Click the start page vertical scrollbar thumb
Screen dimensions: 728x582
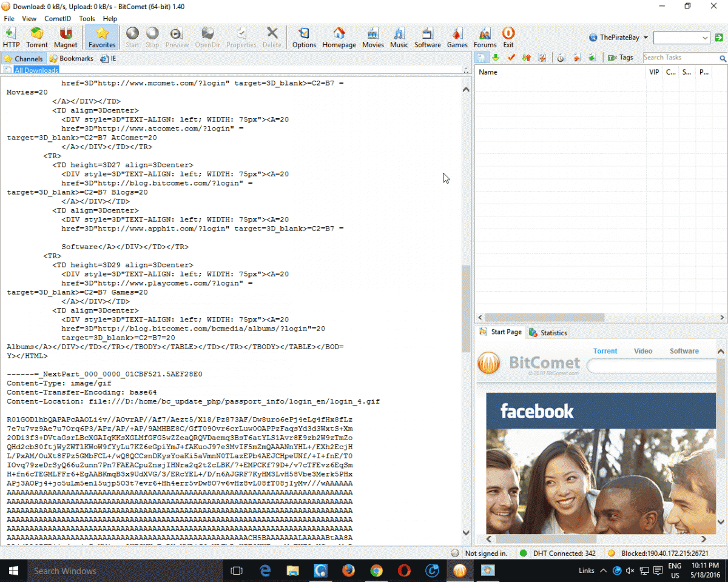pyautogui.click(x=721, y=409)
